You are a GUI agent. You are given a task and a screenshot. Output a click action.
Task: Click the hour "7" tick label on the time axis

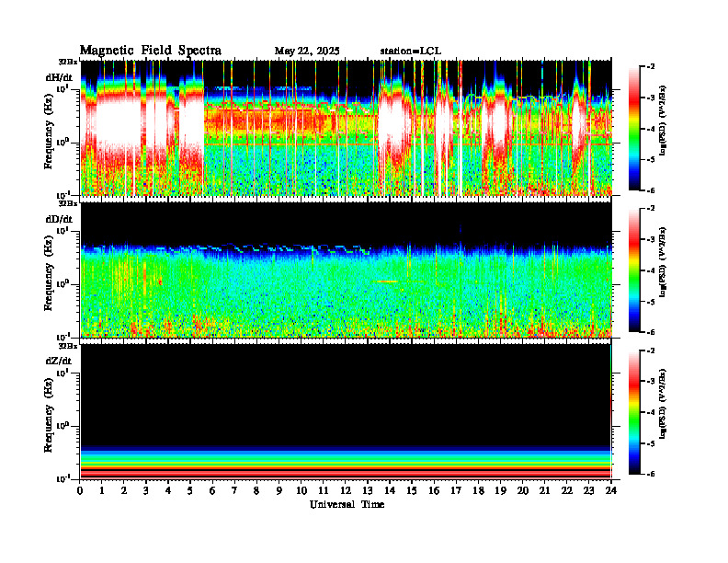pyautogui.click(x=235, y=490)
